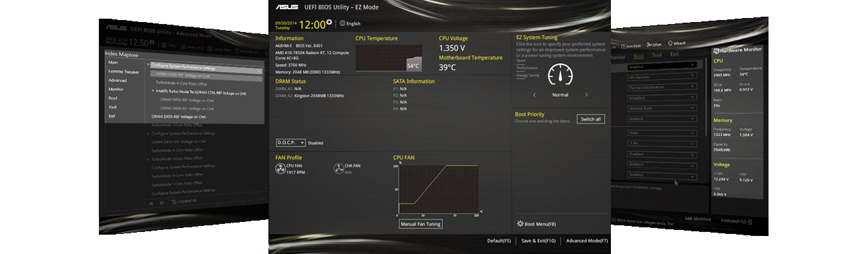This screenshot has height=254, width=868.
Task: Select Monitor in the Index Maptree menu
Action: (116, 89)
